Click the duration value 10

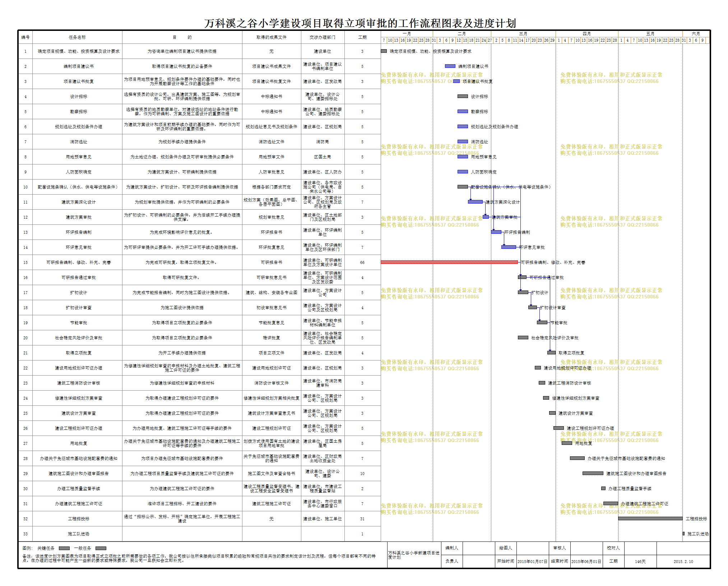[x=362, y=474]
